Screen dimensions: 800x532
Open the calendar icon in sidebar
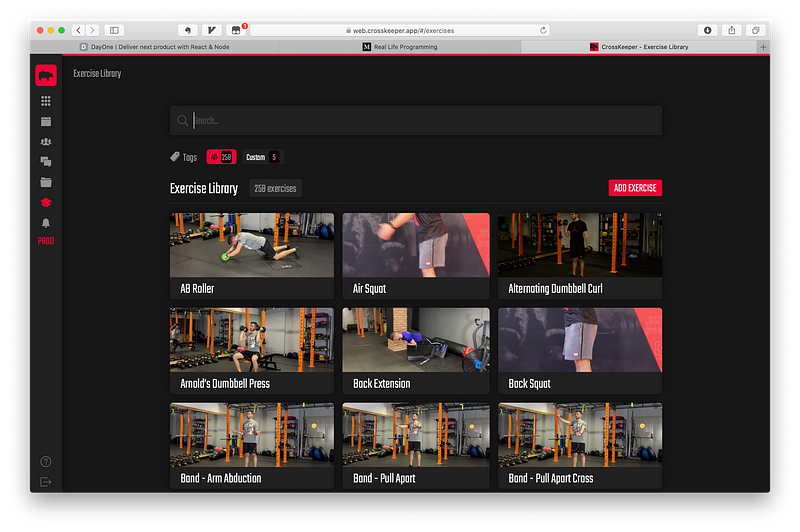46,121
